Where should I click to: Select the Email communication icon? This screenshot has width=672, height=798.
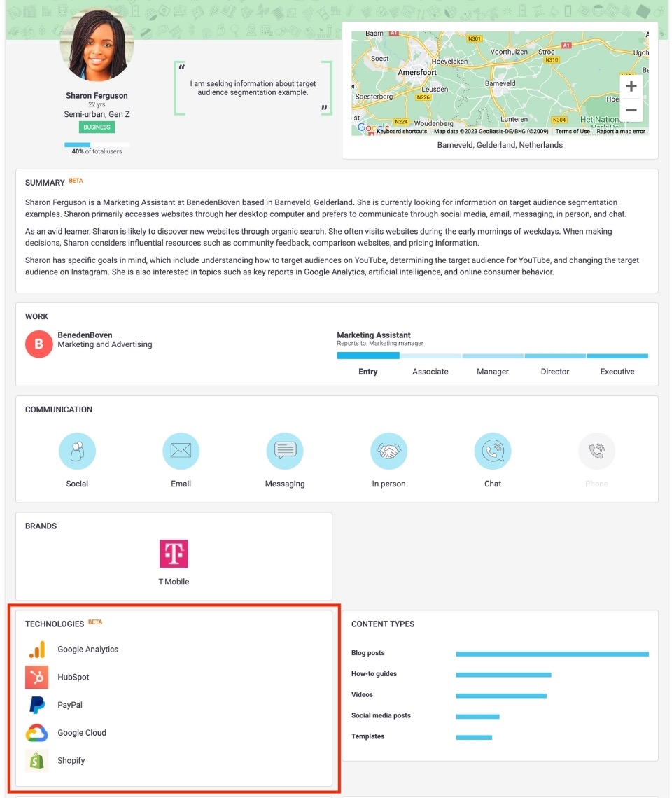(181, 450)
